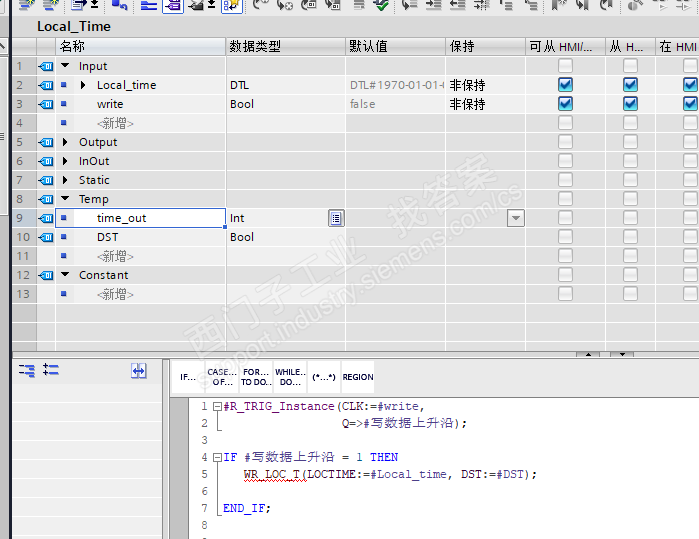Insert a FOR... TO DO.. loop template

click(256, 377)
